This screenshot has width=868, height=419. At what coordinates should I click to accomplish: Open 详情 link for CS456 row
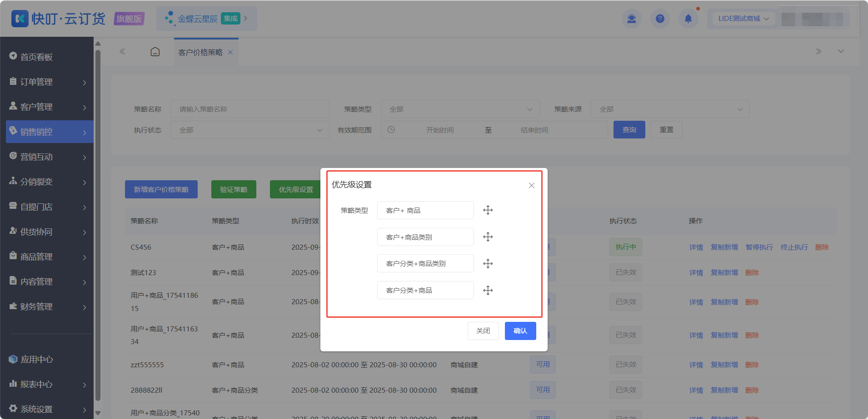coord(696,247)
